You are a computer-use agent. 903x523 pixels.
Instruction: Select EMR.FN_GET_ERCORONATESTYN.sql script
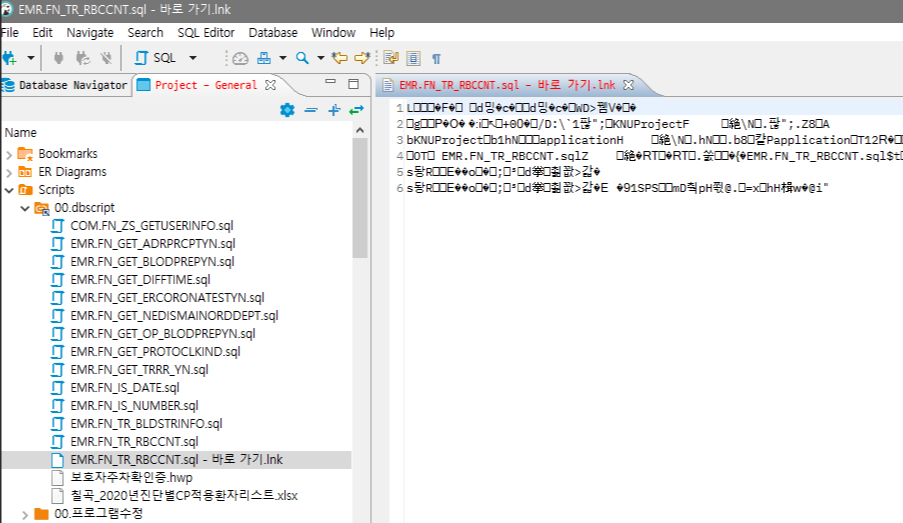pyautogui.click(x=167, y=297)
